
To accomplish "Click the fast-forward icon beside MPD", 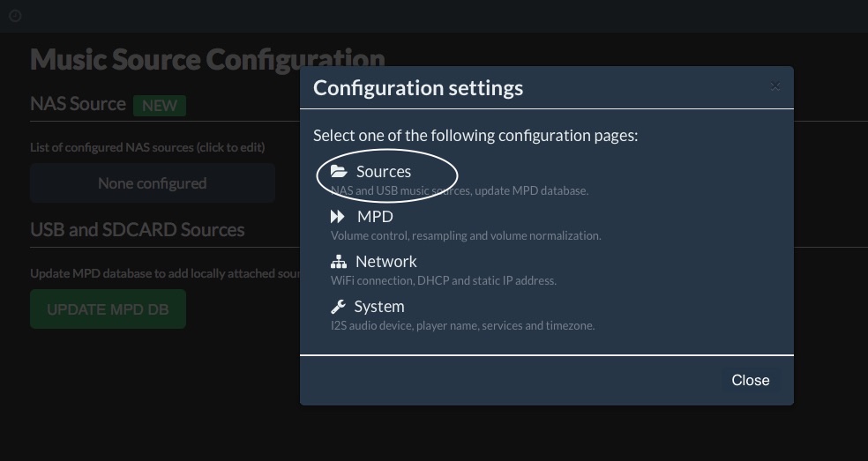I will (338, 217).
